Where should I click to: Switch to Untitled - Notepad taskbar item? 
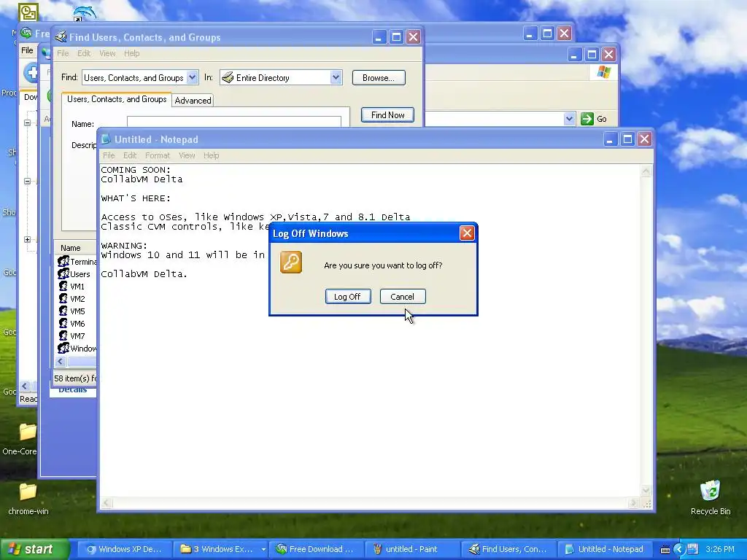click(604, 549)
